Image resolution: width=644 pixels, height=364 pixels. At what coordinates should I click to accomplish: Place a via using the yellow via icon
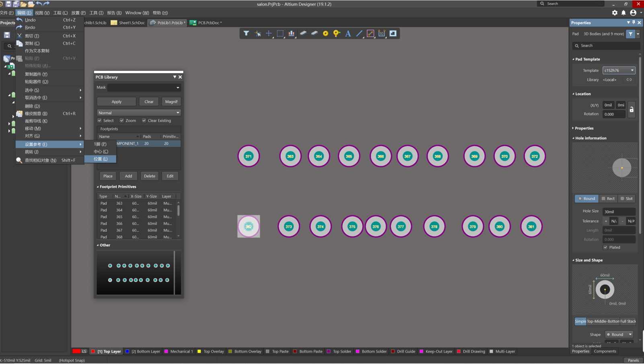[337, 33]
